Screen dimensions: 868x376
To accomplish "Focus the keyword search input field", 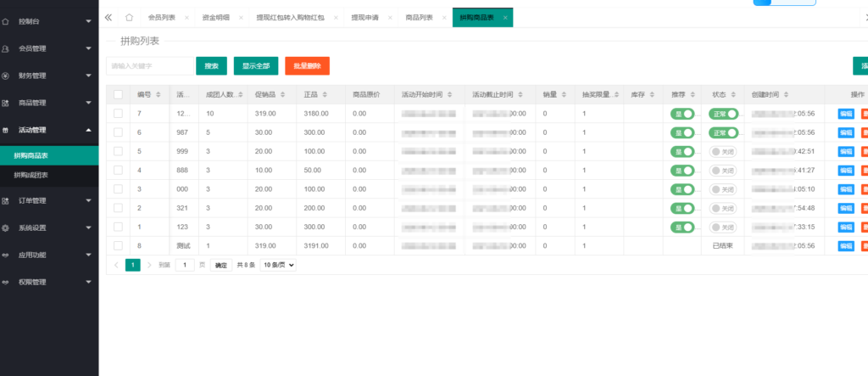I will tap(150, 65).
